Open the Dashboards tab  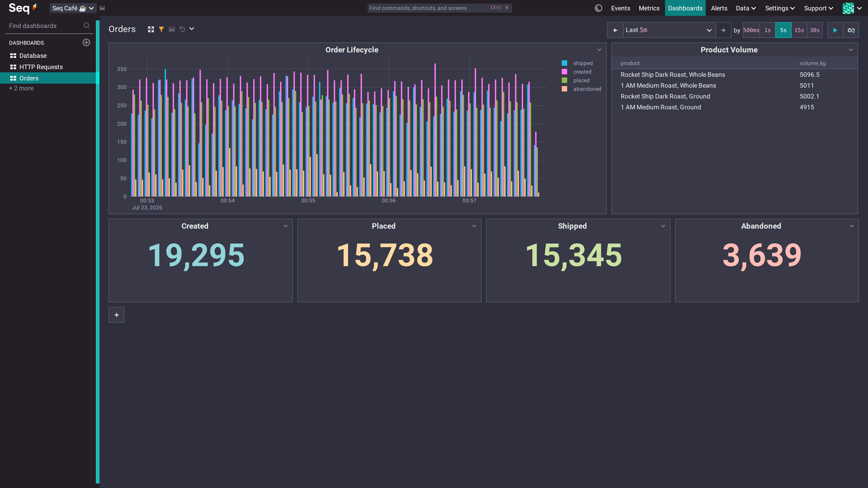685,8
